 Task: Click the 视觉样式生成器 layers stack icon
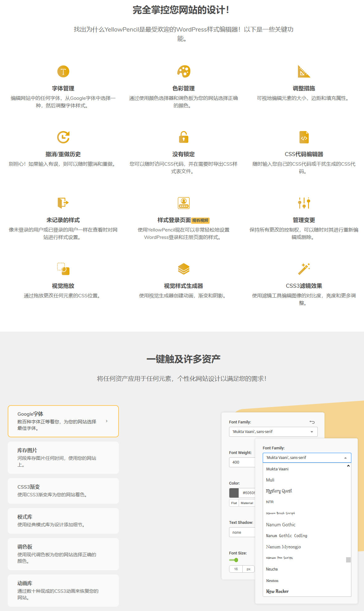point(184,269)
